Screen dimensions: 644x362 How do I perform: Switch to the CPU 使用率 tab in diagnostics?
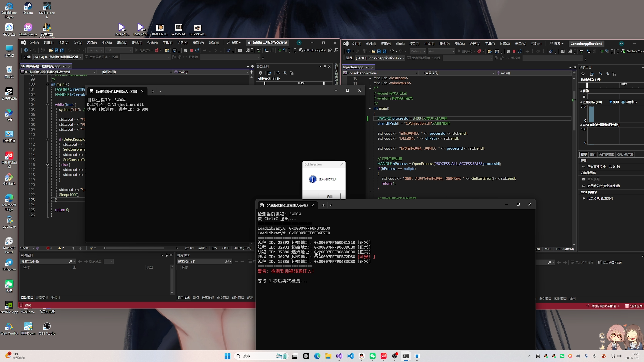(x=625, y=155)
